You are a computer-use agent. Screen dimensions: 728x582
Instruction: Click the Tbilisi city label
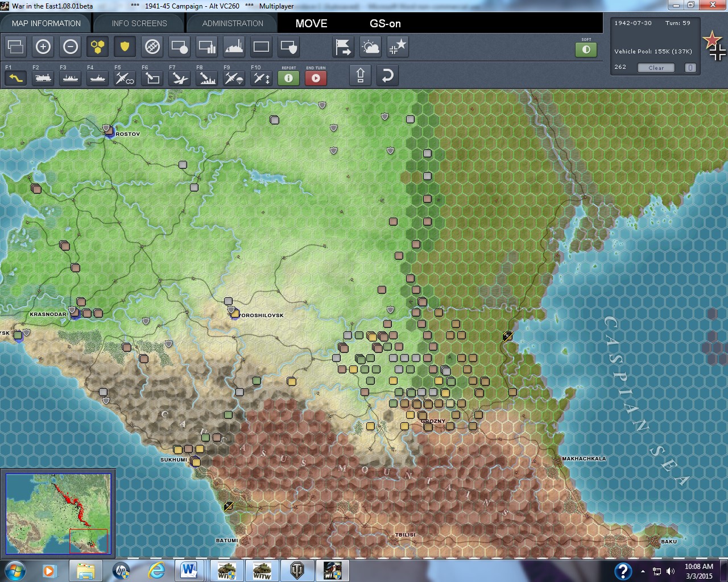406,535
